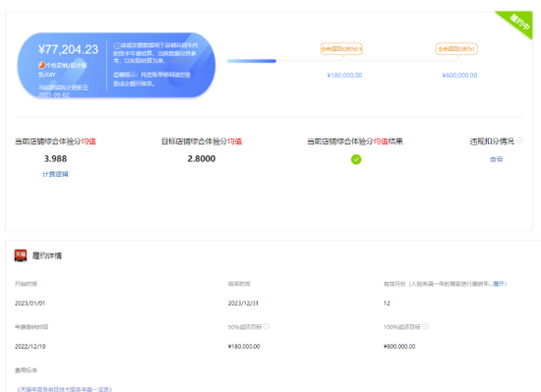541x392 pixels.
Task: Click the red Tmall logo beside 履约详情
Action: pos(21,255)
